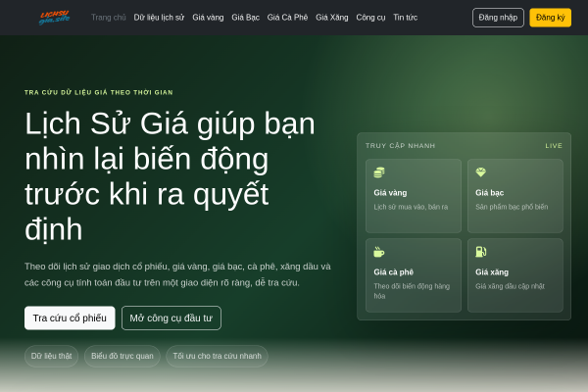
Task: Click the Biểu đồ trực quan pill
Action: point(122,356)
